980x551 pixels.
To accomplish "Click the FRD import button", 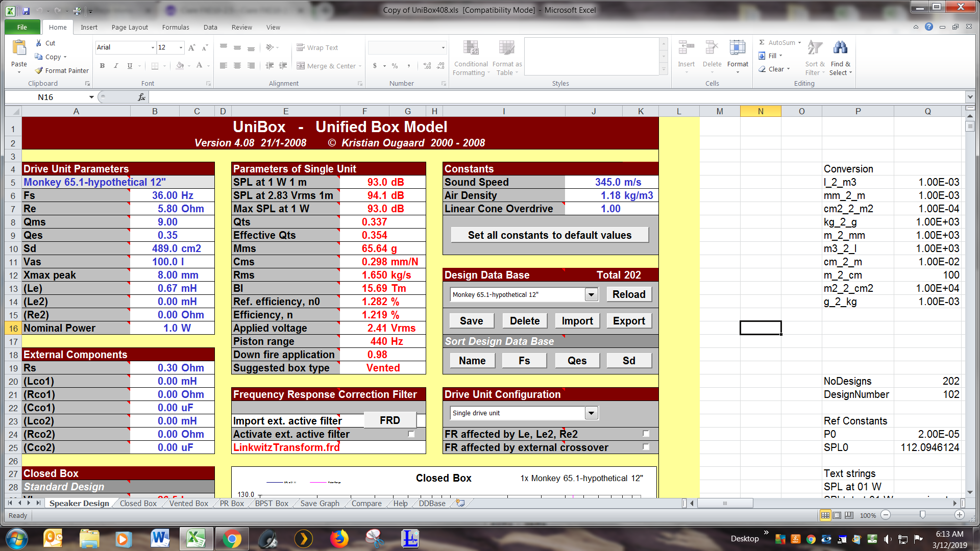I will [390, 420].
